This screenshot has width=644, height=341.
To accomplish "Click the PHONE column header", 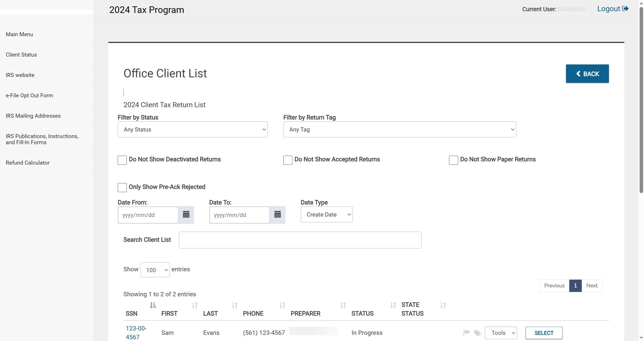I will point(253,314).
